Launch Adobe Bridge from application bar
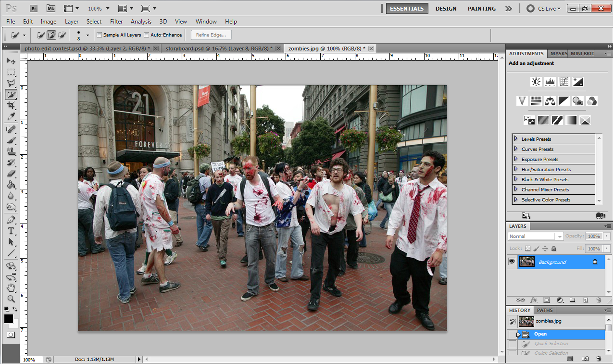 pyautogui.click(x=34, y=9)
